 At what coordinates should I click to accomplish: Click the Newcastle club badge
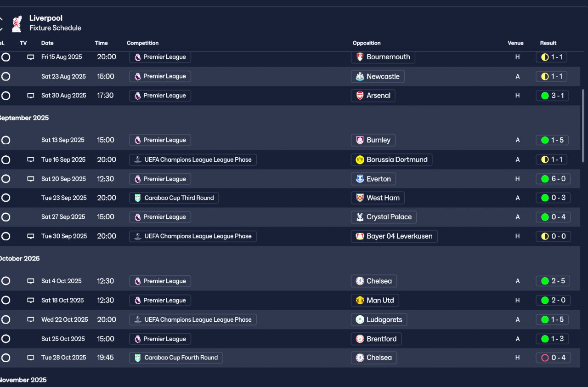click(360, 76)
